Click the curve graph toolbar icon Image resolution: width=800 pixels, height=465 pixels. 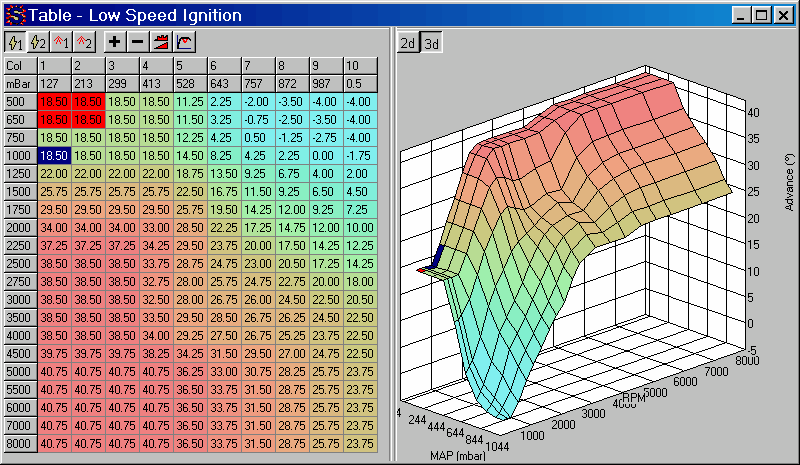(185, 42)
